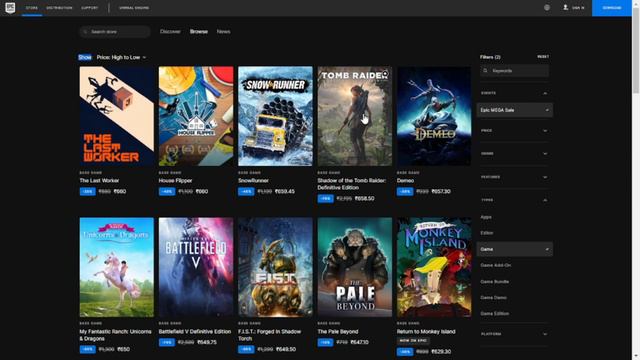
Task: Uncheck the Epic MEGA Sale filter
Action: pyautogui.click(x=515, y=110)
